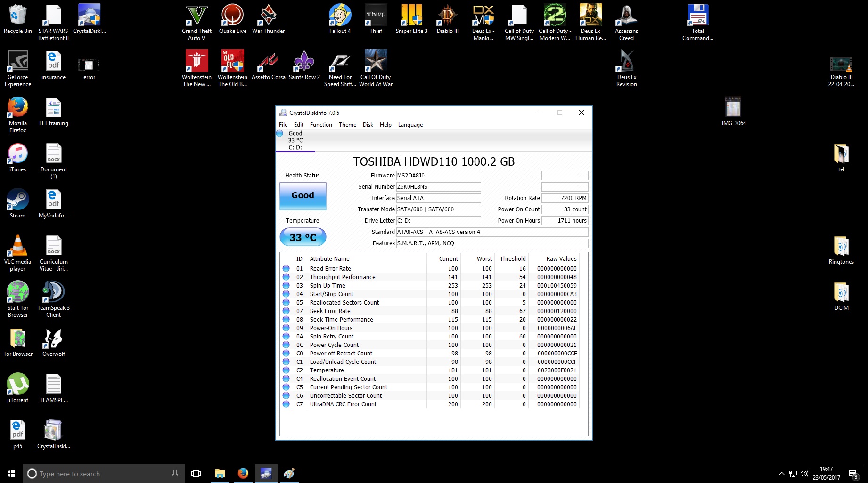Viewport: 868px width, 483px height.
Task: Click the Attribute Name column header
Action: [x=367, y=259]
